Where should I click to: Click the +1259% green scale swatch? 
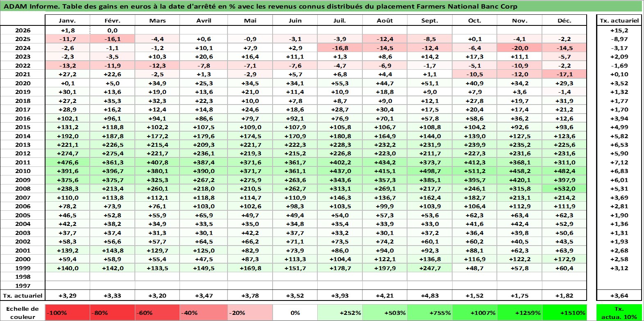(x=519, y=312)
